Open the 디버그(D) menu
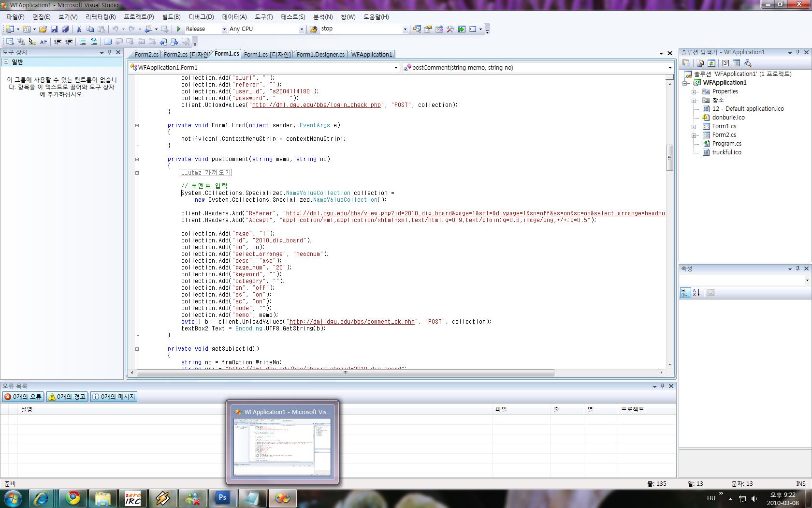Image resolution: width=812 pixels, height=508 pixels. point(201,17)
